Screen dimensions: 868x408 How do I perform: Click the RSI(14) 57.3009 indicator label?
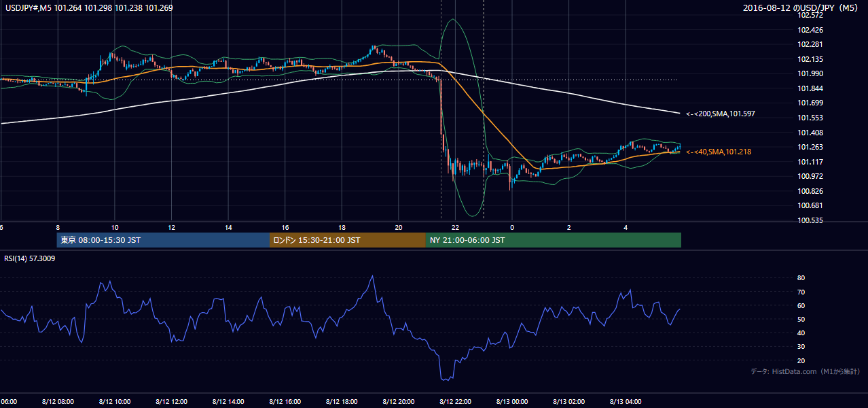click(30, 258)
